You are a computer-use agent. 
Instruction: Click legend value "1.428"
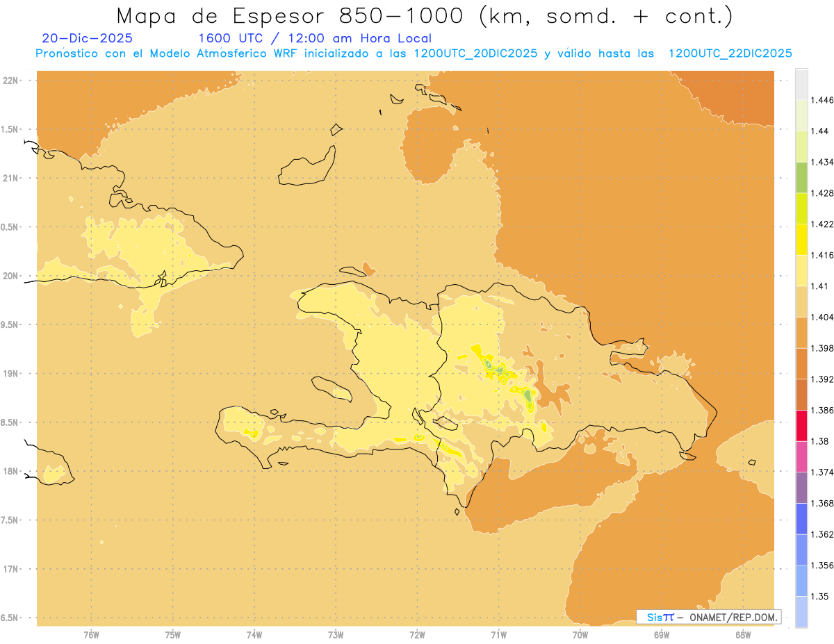coord(821,193)
